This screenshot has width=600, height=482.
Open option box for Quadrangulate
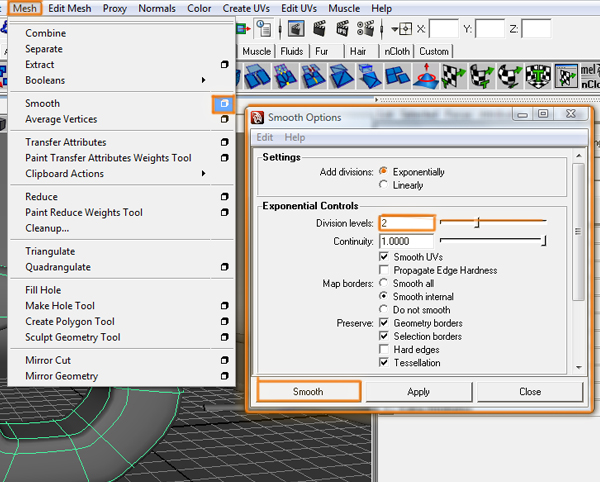pos(224,267)
